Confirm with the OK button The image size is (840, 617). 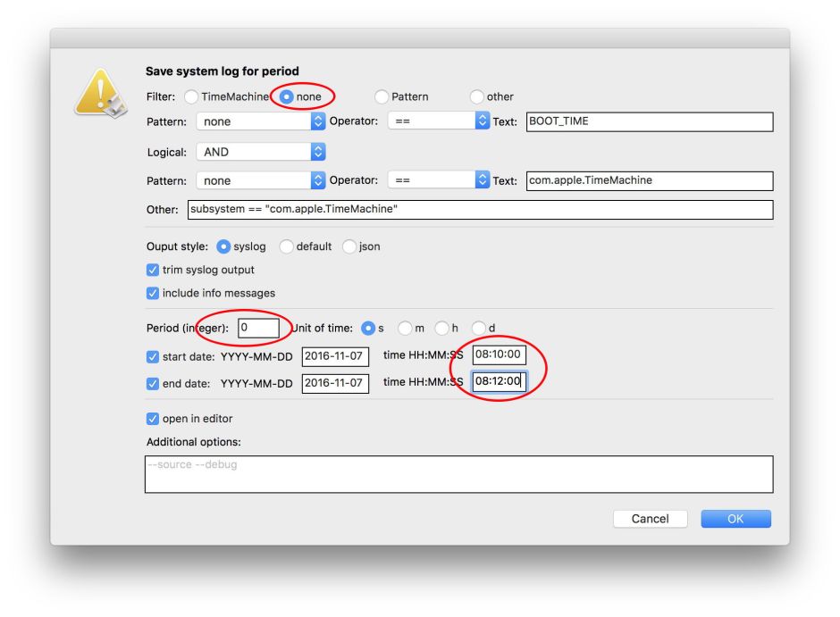[x=735, y=519]
